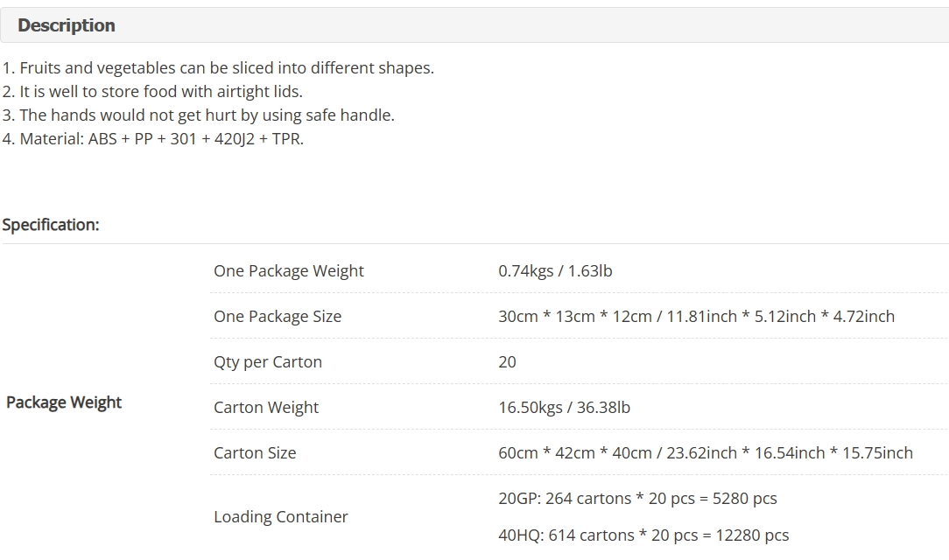Click the One Package Size label
Image resolution: width=949 pixels, height=560 pixels.
278,316
